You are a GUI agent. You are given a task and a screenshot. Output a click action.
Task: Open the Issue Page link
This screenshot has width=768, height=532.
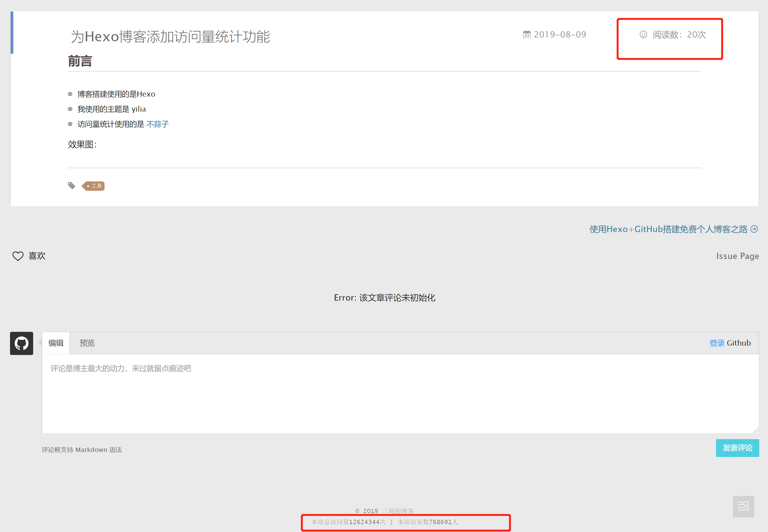[737, 256]
